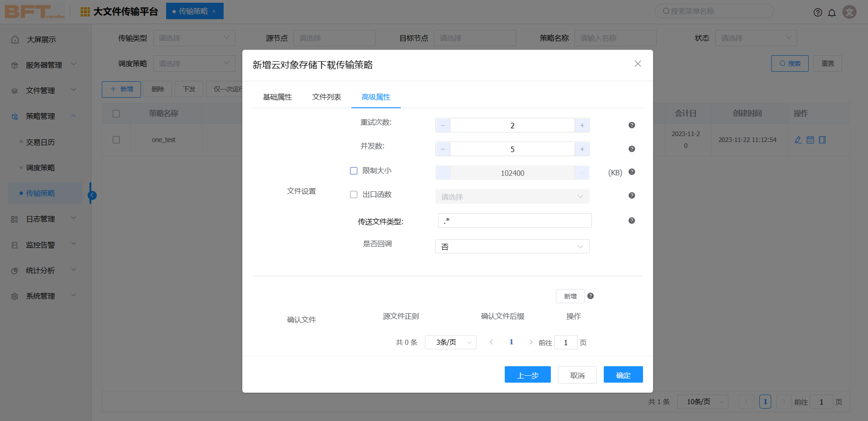This screenshot has width=868, height=421.
Task: Open the notification bell in header
Action: (832, 12)
